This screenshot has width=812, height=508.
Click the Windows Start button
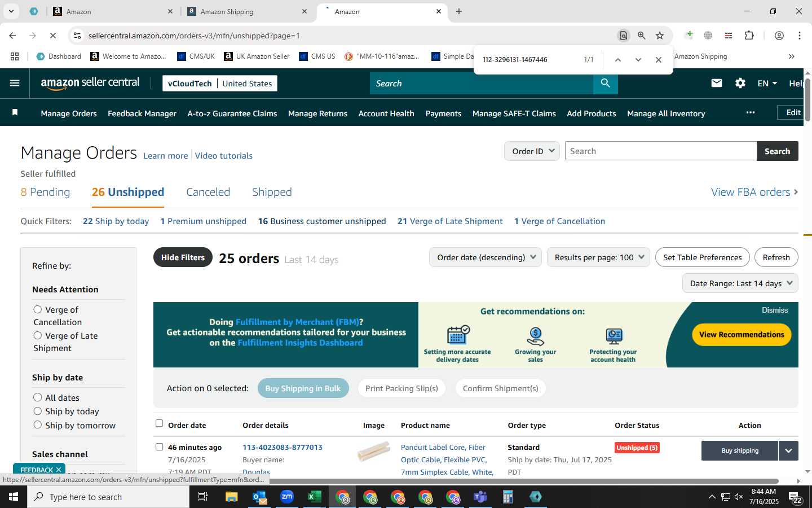click(14, 497)
